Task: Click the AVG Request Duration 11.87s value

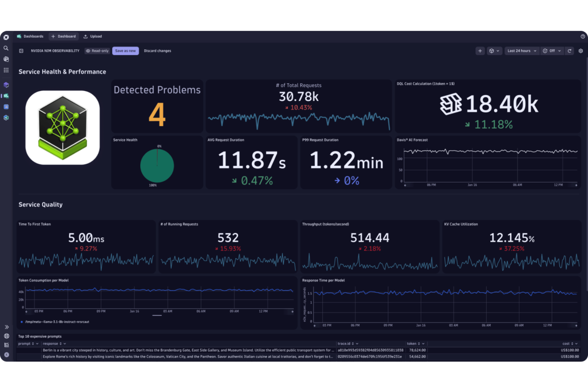Action: click(x=252, y=160)
